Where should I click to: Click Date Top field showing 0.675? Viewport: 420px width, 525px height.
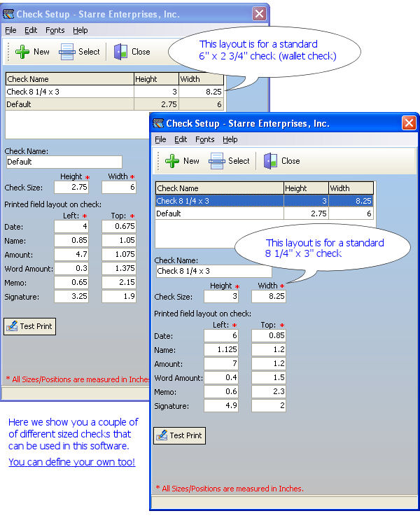pyautogui.click(x=119, y=226)
